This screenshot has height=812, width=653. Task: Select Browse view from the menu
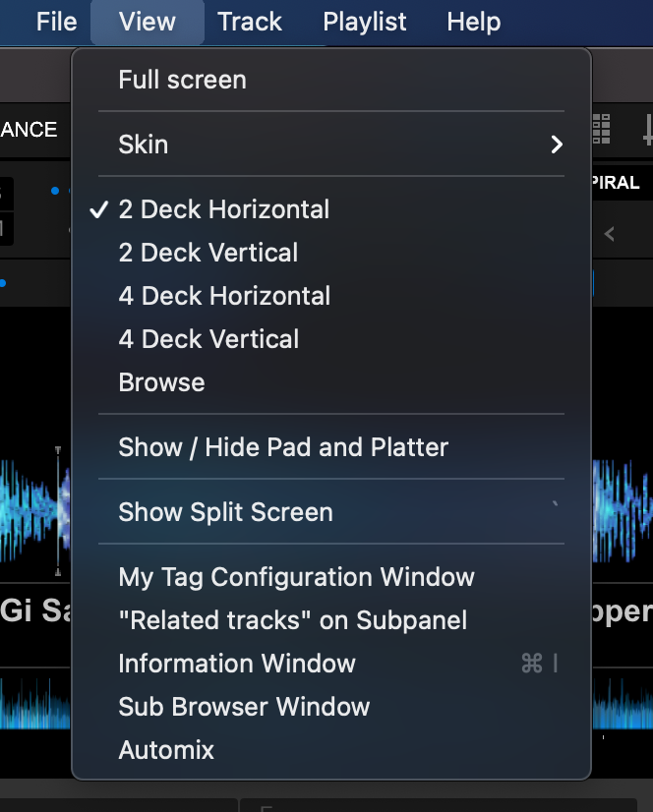162,382
